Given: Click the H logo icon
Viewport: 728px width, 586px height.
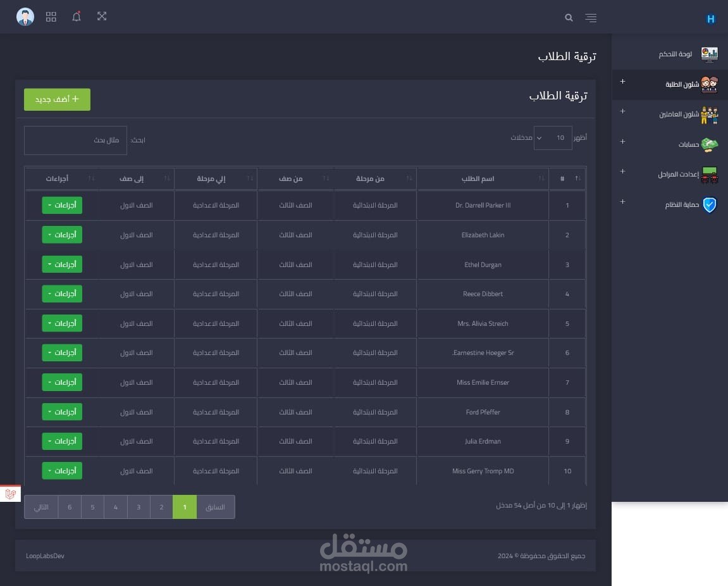Looking at the screenshot, I should pyautogui.click(x=710, y=18).
